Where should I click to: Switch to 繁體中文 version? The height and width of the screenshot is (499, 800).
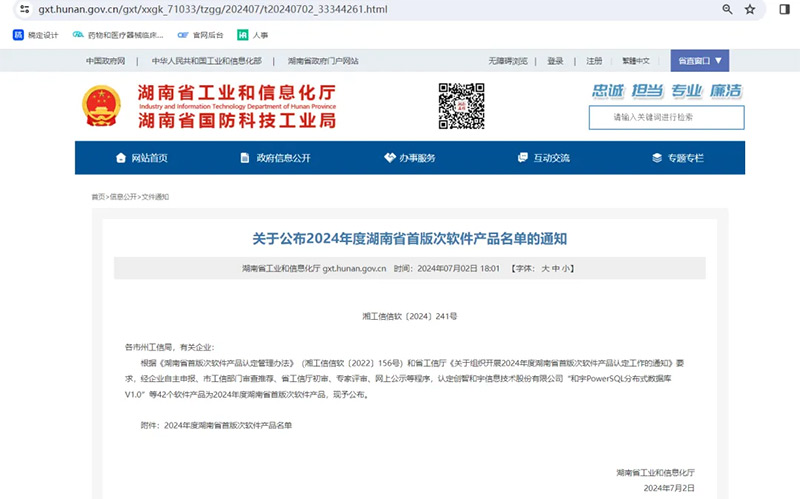[x=636, y=61]
